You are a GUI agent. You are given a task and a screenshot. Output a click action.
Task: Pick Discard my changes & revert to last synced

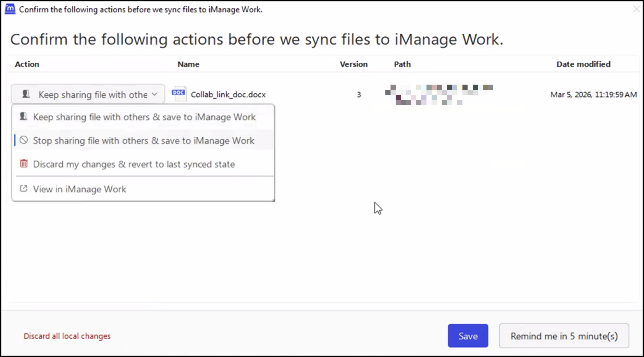click(134, 164)
